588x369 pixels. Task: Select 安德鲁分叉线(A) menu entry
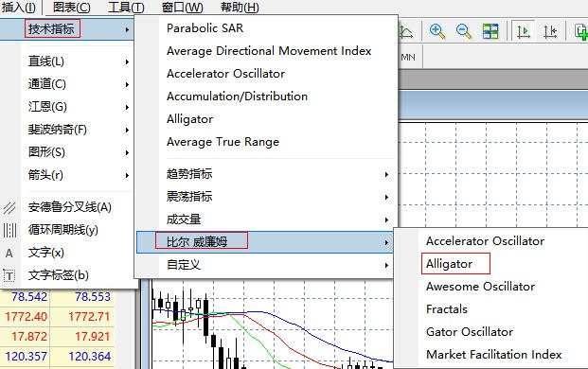tap(70, 207)
